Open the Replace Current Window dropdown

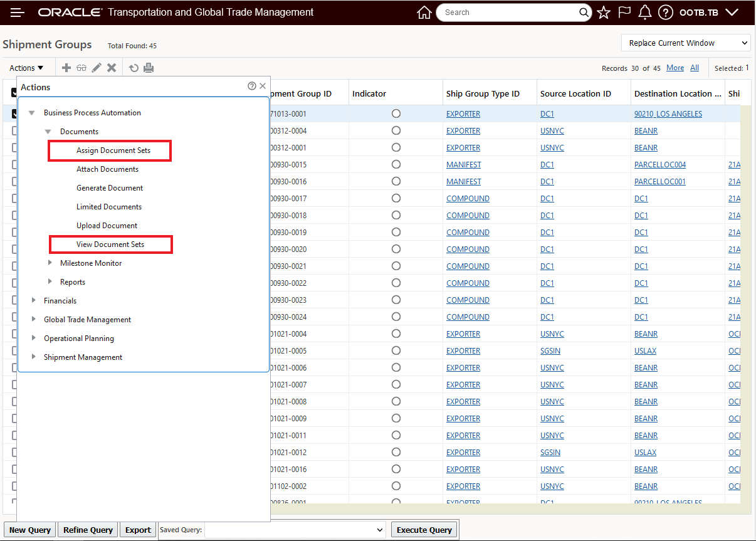686,43
